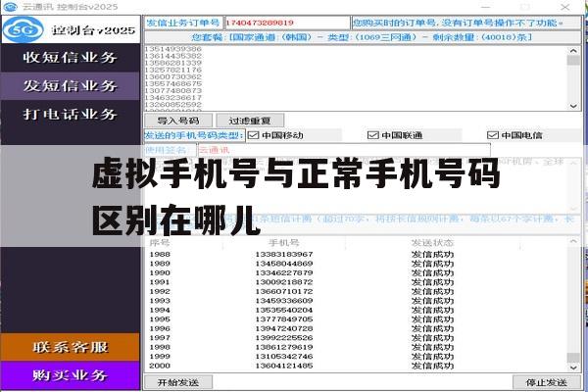Click the 发信业务订单号 label

click(x=183, y=23)
